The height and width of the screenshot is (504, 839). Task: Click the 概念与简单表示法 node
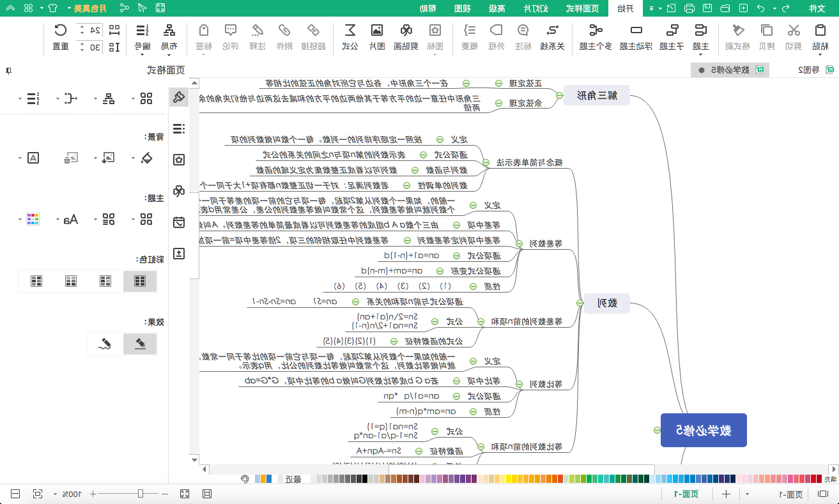pyautogui.click(x=530, y=163)
